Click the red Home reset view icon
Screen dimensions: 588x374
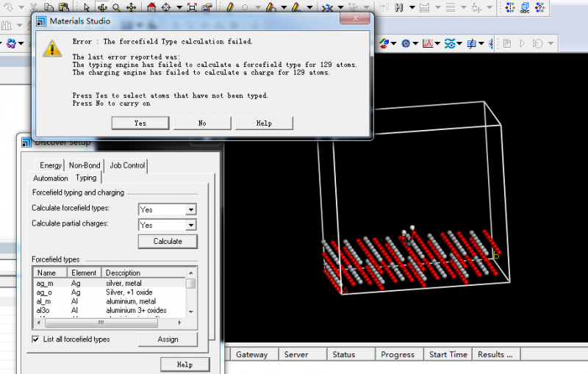click(152, 7)
